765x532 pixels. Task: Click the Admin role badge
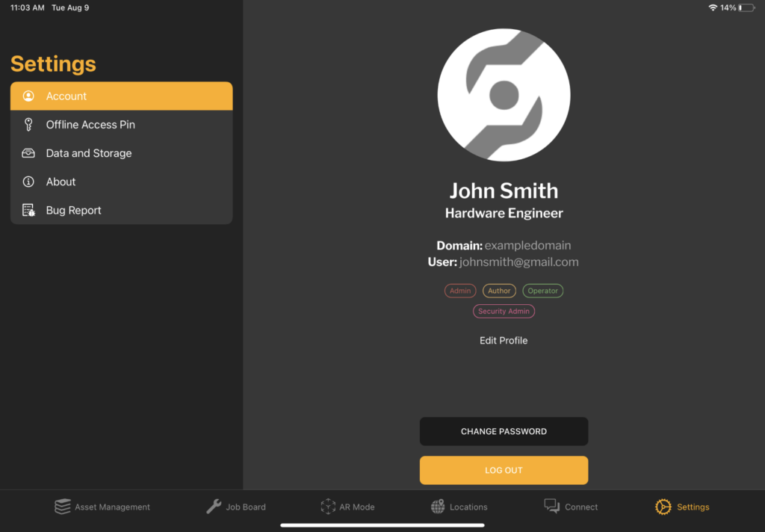click(x=460, y=291)
